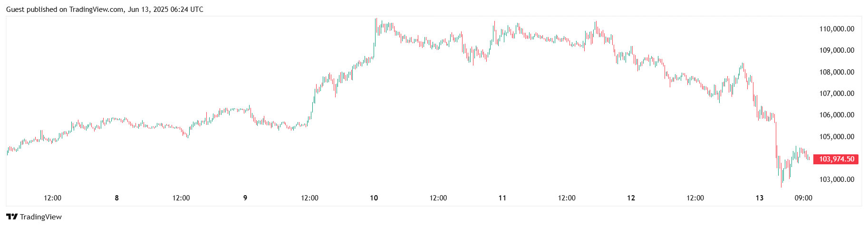Click the TradingView logo icon
Image resolution: width=868 pixels, height=227 pixels.
coord(12,217)
